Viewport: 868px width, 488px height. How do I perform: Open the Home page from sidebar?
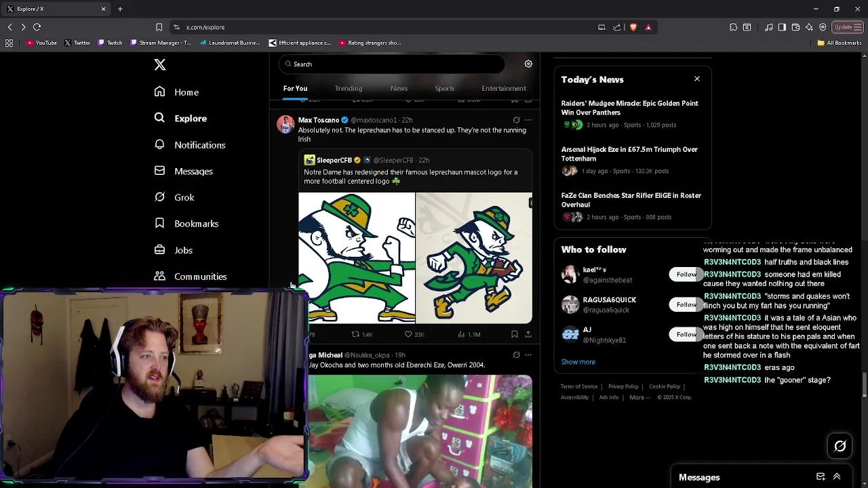click(x=176, y=92)
